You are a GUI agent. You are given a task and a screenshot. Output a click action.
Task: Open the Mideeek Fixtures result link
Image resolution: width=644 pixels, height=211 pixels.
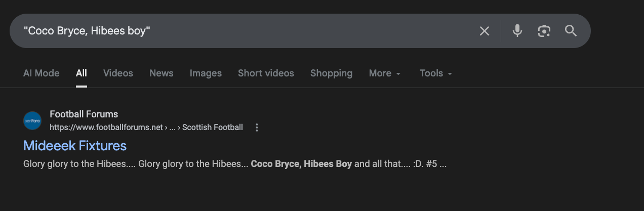click(75, 146)
